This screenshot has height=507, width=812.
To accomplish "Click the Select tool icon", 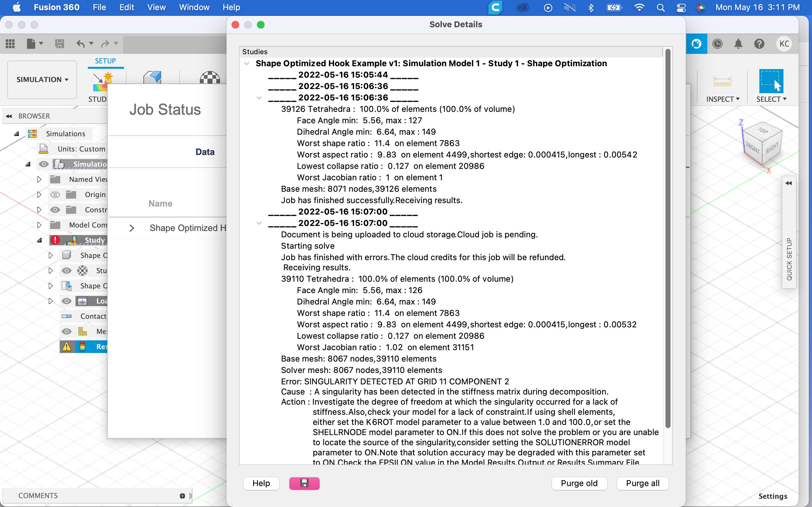I will click(x=771, y=81).
